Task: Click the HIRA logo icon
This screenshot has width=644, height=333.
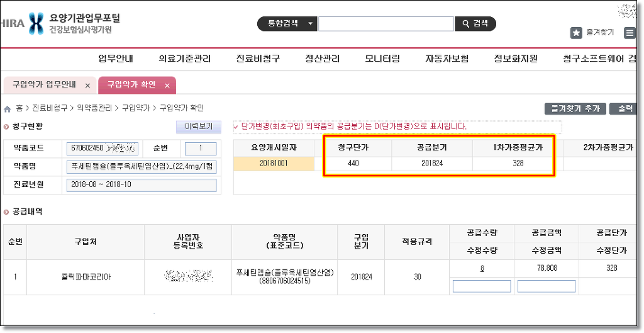Action: coord(36,23)
